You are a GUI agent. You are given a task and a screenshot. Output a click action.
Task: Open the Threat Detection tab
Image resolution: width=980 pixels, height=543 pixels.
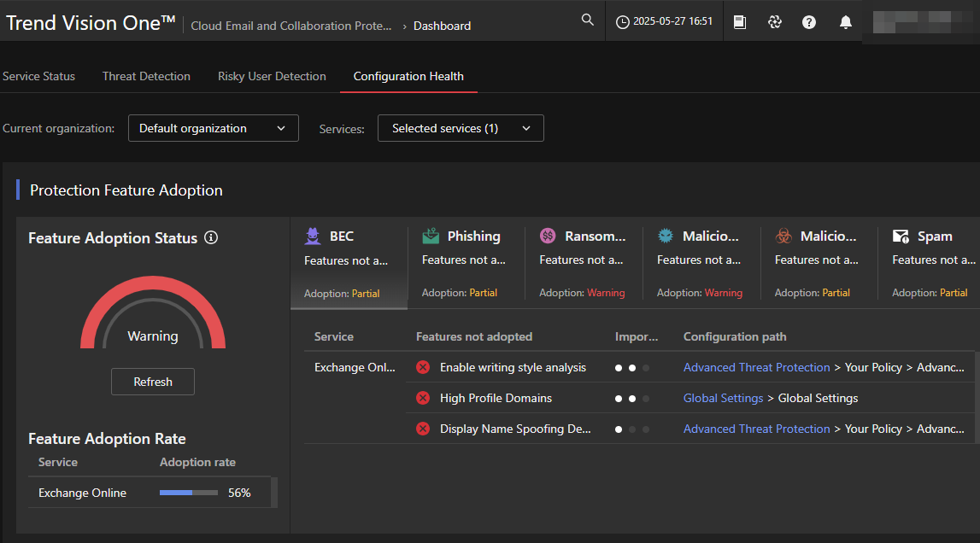click(146, 76)
